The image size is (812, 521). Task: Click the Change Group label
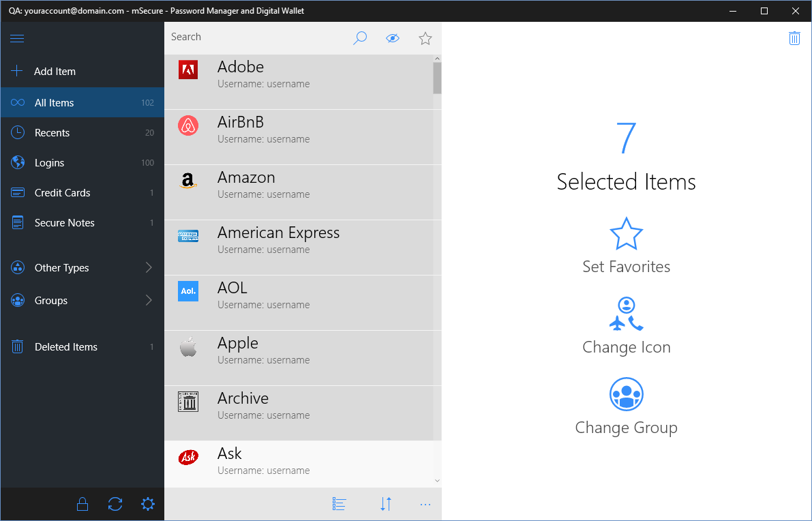626,428
